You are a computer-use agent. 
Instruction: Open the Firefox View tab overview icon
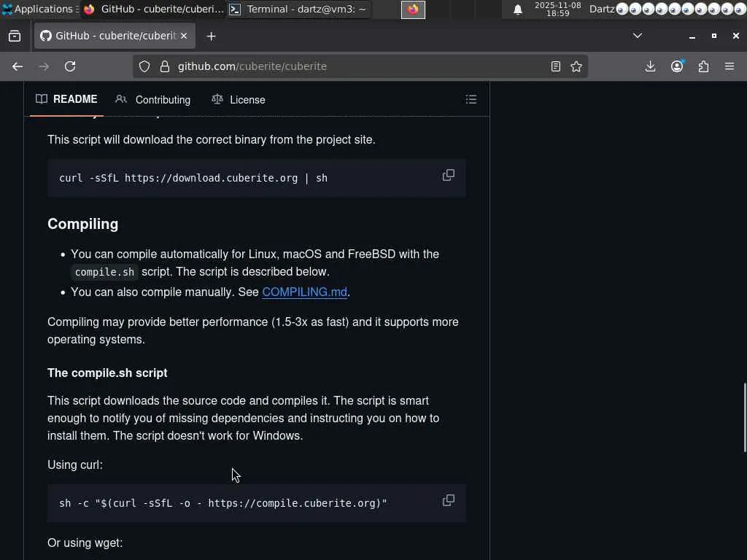pos(15,36)
